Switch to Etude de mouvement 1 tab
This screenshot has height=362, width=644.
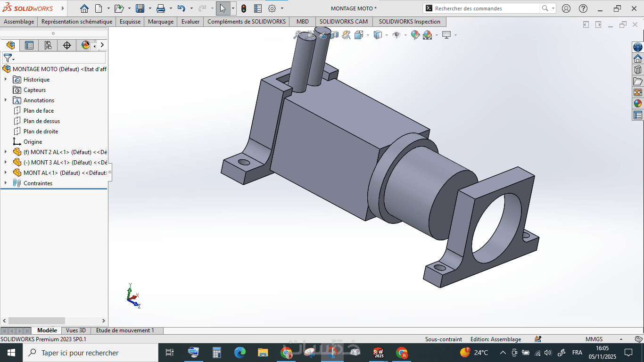point(125,330)
